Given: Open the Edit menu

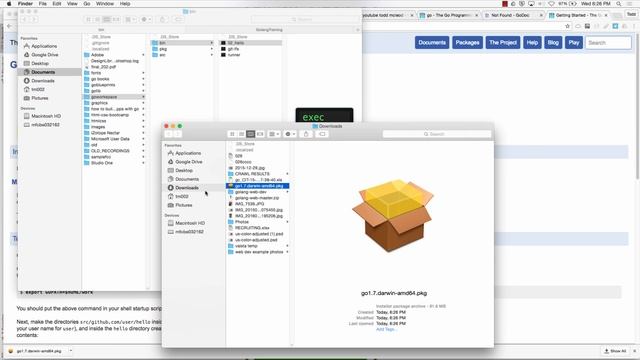Looking at the screenshot, I should 57,4.
